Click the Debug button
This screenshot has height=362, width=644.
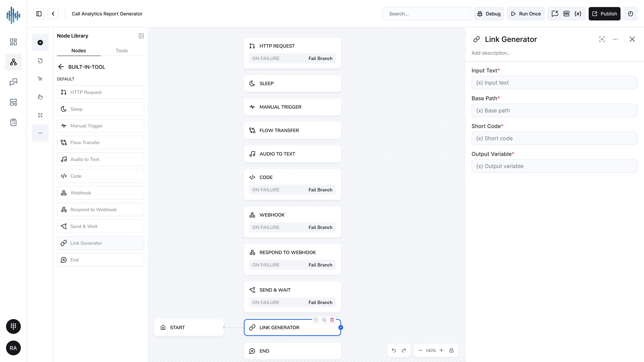(489, 14)
